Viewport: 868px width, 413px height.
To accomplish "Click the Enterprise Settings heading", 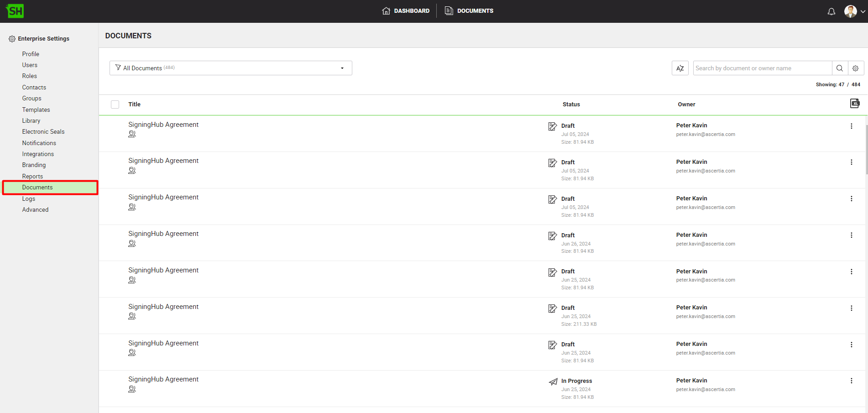I will tap(43, 39).
